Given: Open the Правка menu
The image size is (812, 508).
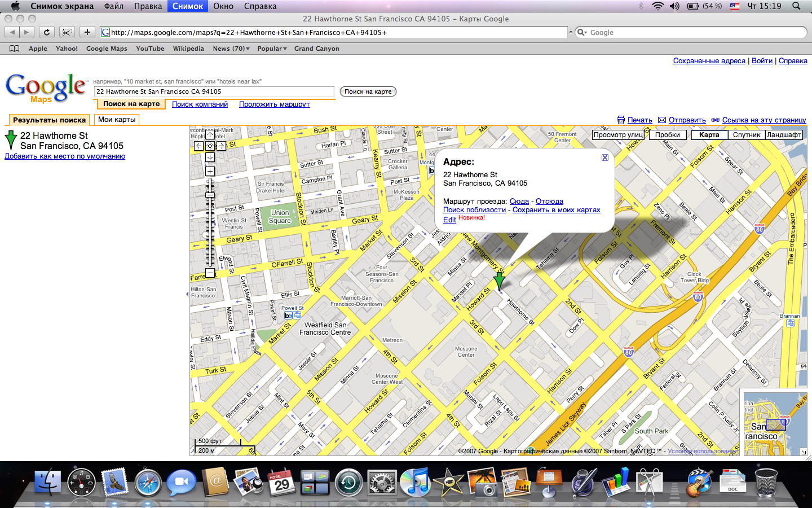Looking at the screenshot, I should coord(148,6).
